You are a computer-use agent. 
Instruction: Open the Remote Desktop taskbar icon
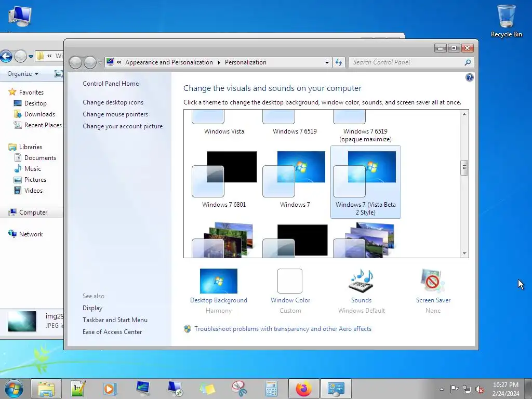click(x=175, y=389)
